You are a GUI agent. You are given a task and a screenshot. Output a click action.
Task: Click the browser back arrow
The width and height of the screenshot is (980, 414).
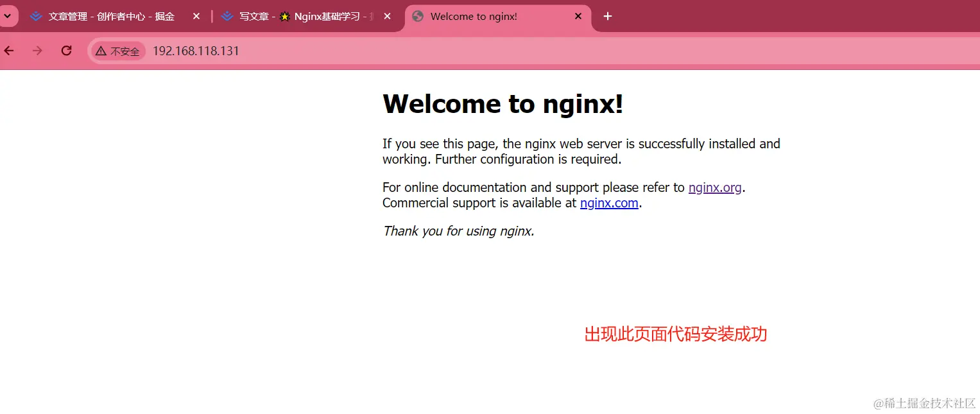(x=9, y=51)
